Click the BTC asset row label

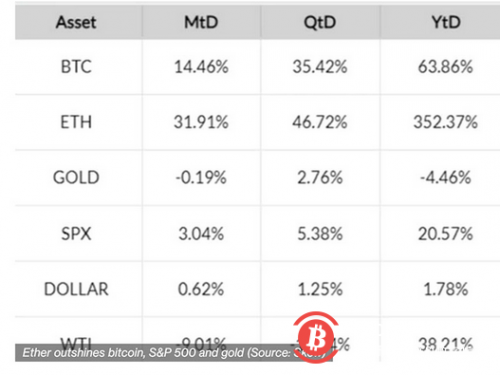tap(76, 67)
